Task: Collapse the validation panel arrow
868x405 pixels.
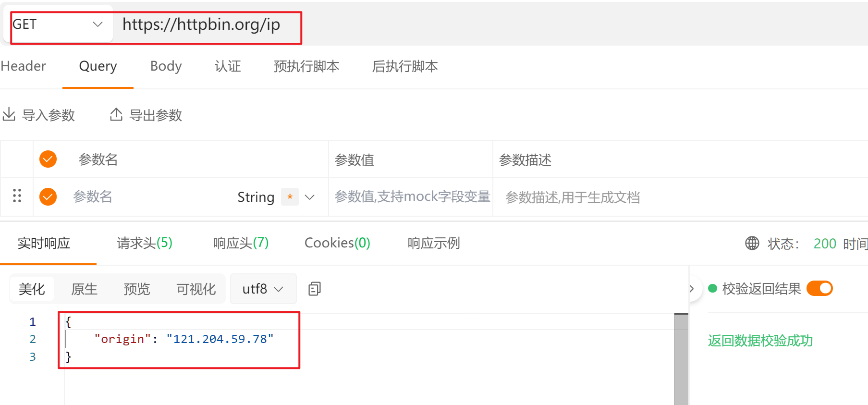Action: click(x=692, y=289)
